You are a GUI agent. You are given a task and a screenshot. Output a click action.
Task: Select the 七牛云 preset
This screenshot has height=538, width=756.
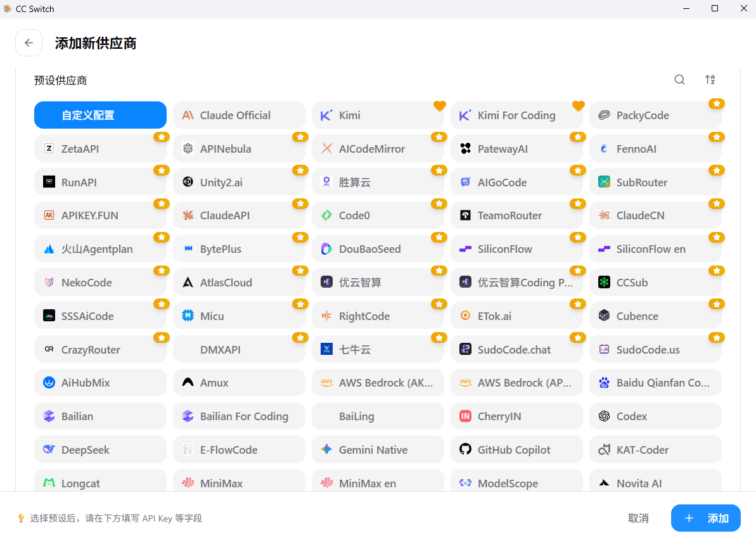(378, 349)
